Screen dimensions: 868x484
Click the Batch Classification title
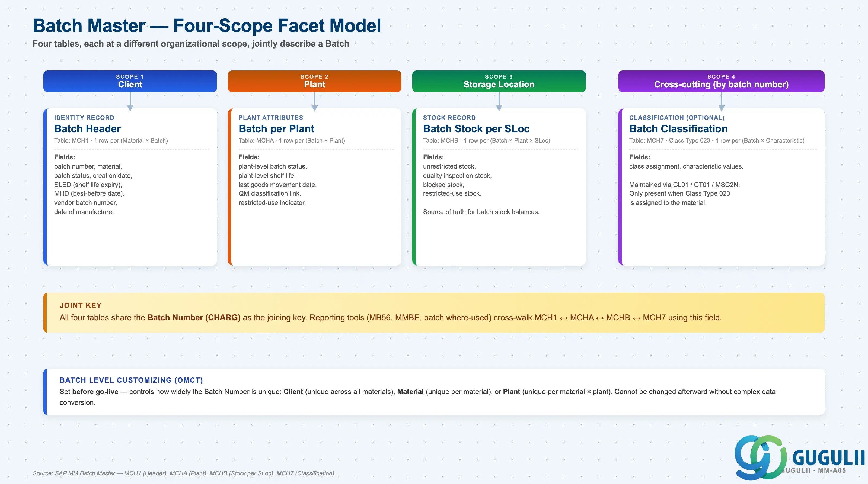(x=678, y=128)
